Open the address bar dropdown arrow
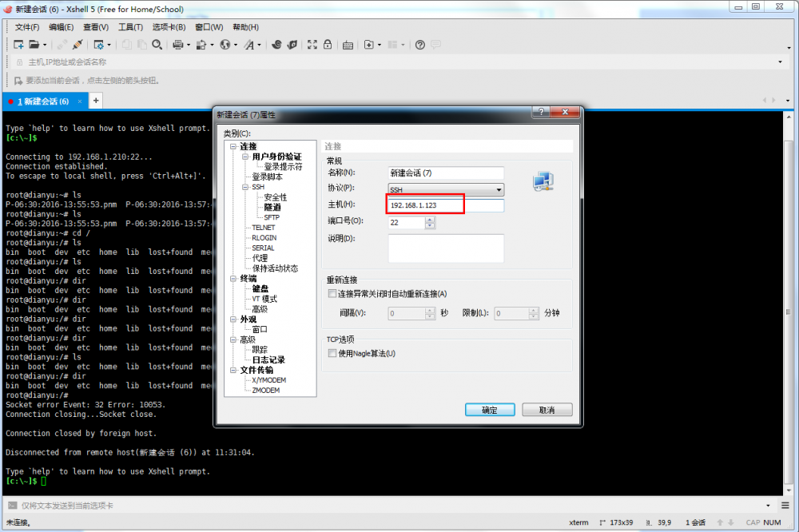This screenshot has height=532, width=799. 780,62
